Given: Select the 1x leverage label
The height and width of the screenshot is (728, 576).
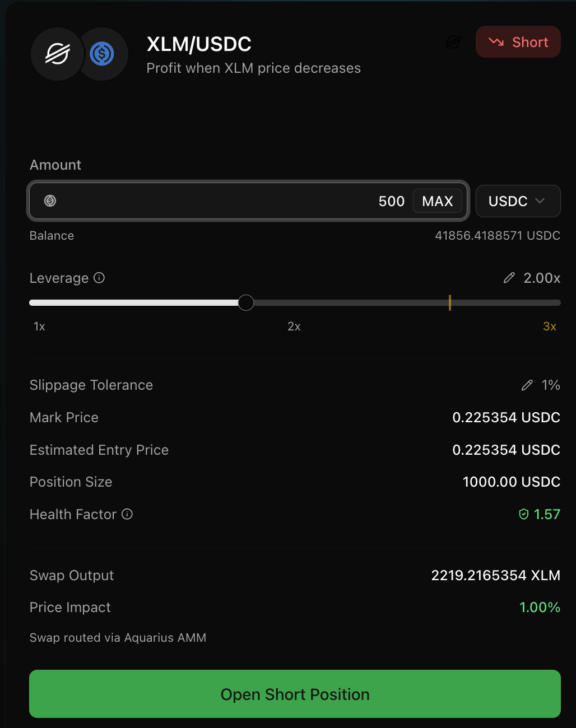Looking at the screenshot, I should coord(39,326).
